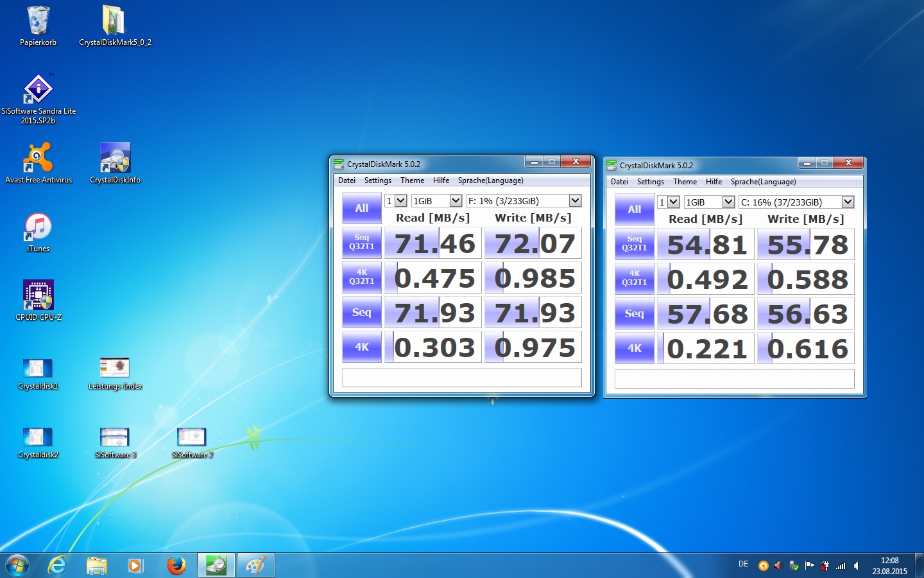Select the CPUID CPU-Z desktop icon
Image resolution: width=924 pixels, height=578 pixels.
pyautogui.click(x=38, y=301)
